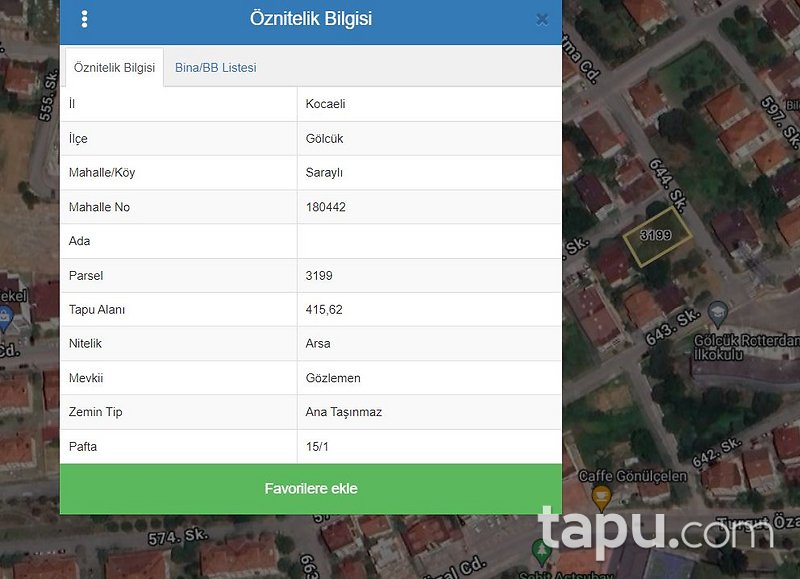800x579 pixels.
Task: Click the blue map marker near Tekel
Action: coord(5,318)
